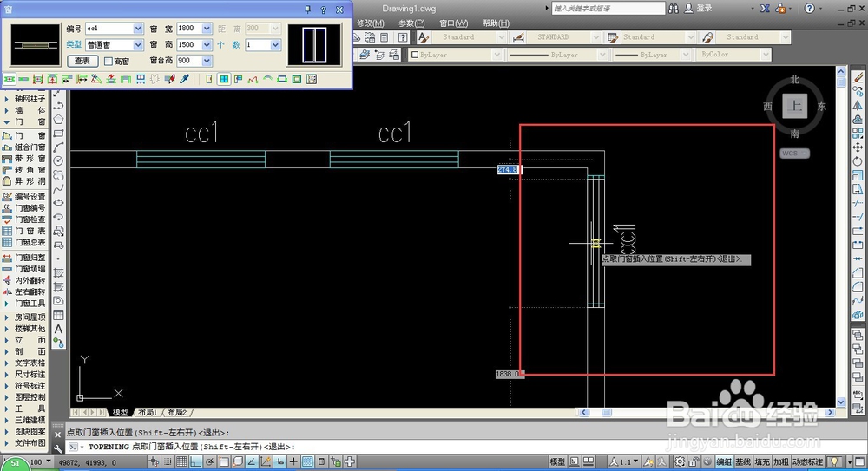Toggle 填充 in status bar
The width and height of the screenshot is (868, 471).
[762, 461]
